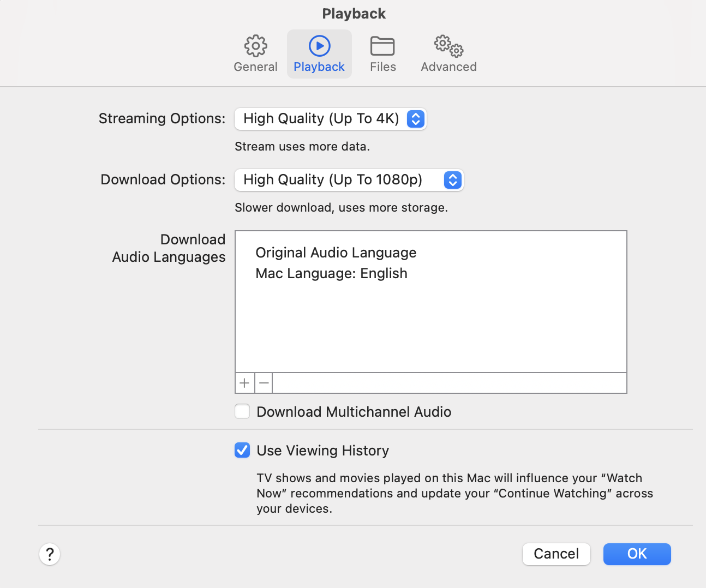Screen dimensions: 706x588
Task: Open help with the question mark button
Action: coord(50,554)
